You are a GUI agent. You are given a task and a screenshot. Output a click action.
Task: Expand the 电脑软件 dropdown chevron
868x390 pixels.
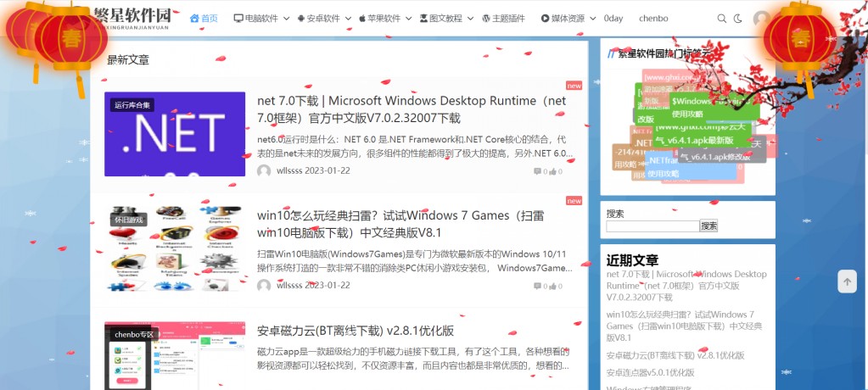pyautogui.click(x=286, y=19)
